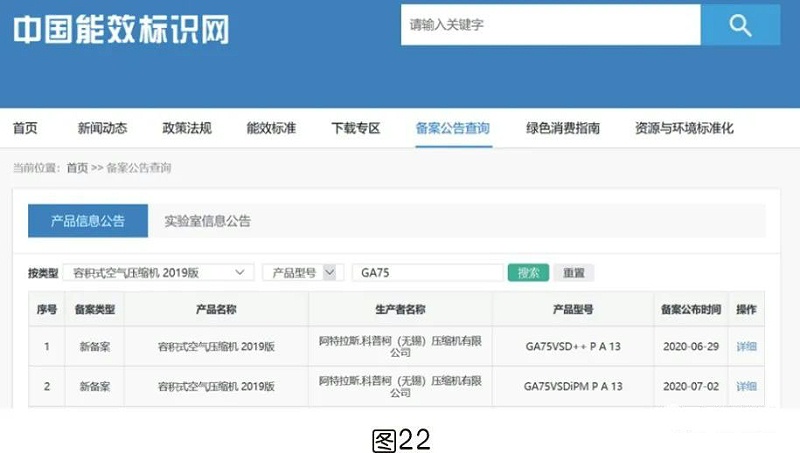Click the GA75 model input field
Viewport: 800px width, 453px height.
pyautogui.click(x=428, y=272)
